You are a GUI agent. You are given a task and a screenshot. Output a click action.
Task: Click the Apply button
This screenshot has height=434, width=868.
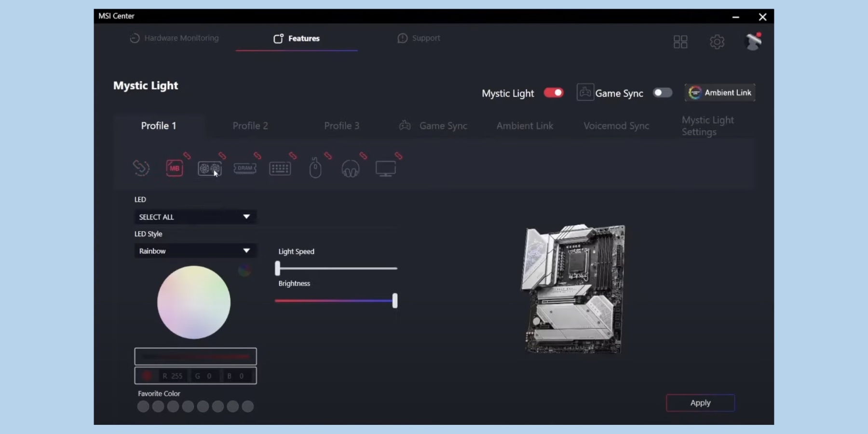(x=700, y=403)
